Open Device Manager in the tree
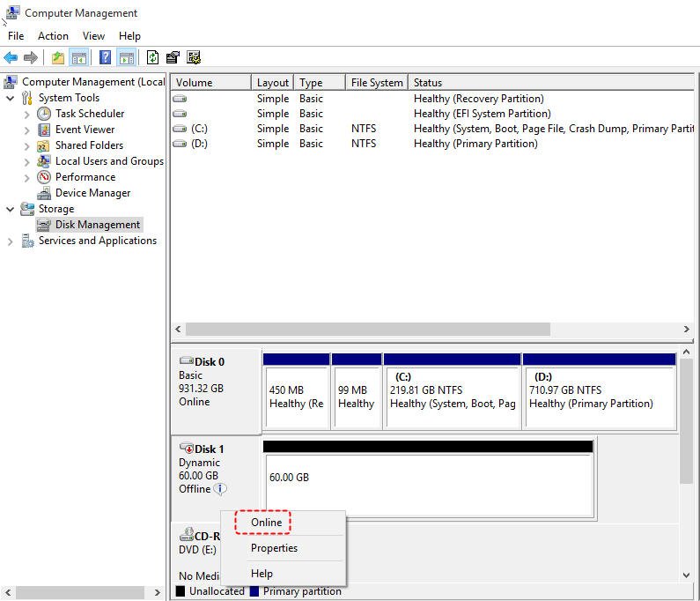This screenshot has width=700, height=601. pyautogui.click(x=92, y=193)
